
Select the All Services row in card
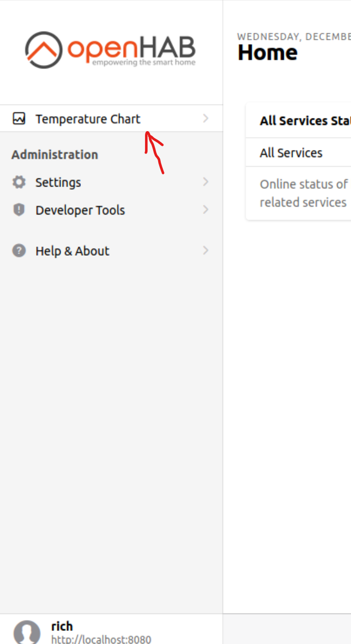click(291, 153)
